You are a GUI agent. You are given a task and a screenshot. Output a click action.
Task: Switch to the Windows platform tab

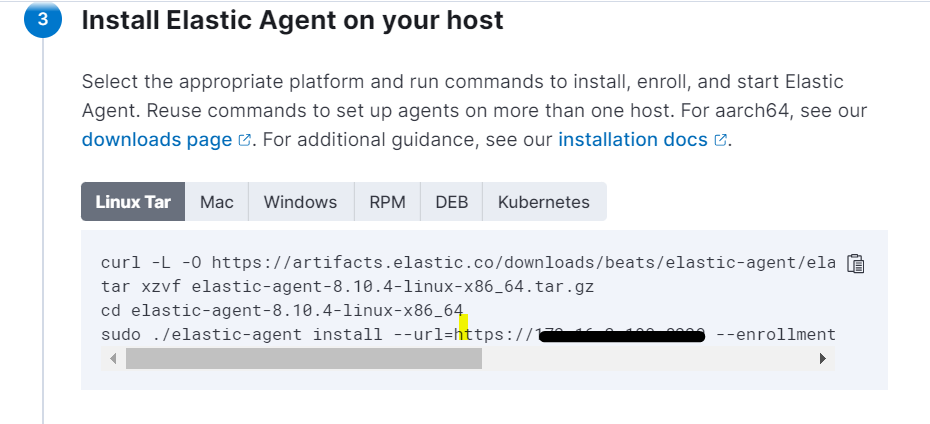coord(301,202)
